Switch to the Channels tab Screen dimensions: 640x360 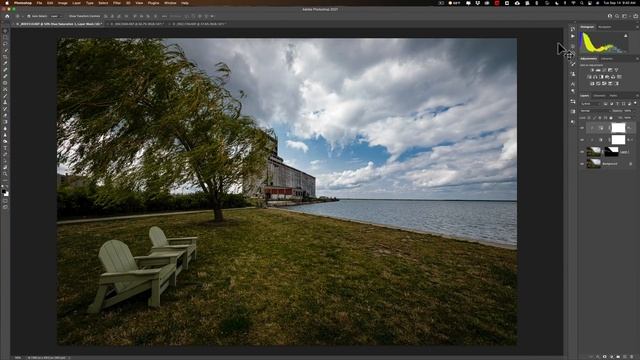pyautogui.click(x=599, y=96)
